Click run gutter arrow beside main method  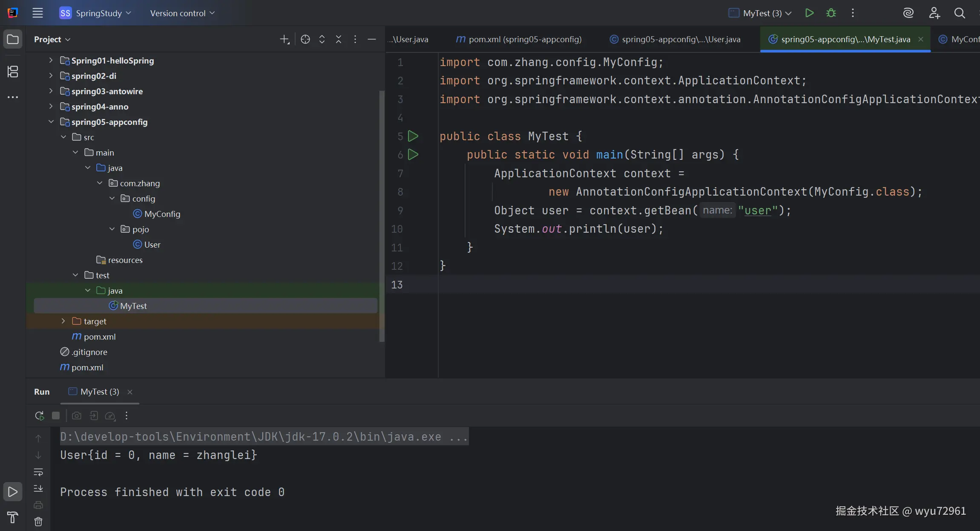click(x=413, y=154)
